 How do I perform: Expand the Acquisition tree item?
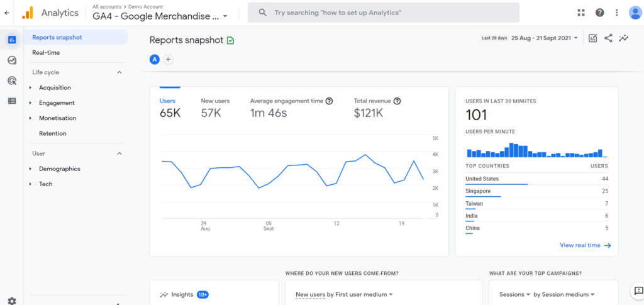click(x=30, y=88)
